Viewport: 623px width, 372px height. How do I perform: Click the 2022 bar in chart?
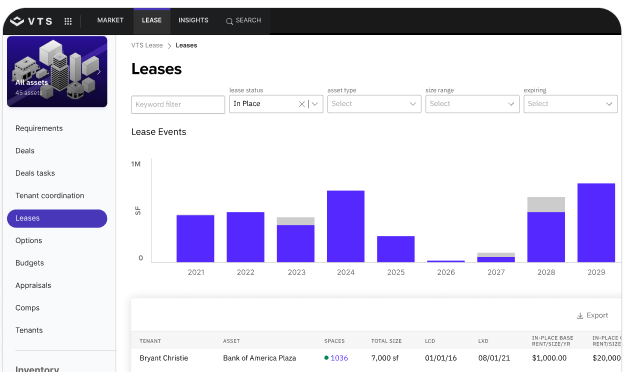pos(246,237)
